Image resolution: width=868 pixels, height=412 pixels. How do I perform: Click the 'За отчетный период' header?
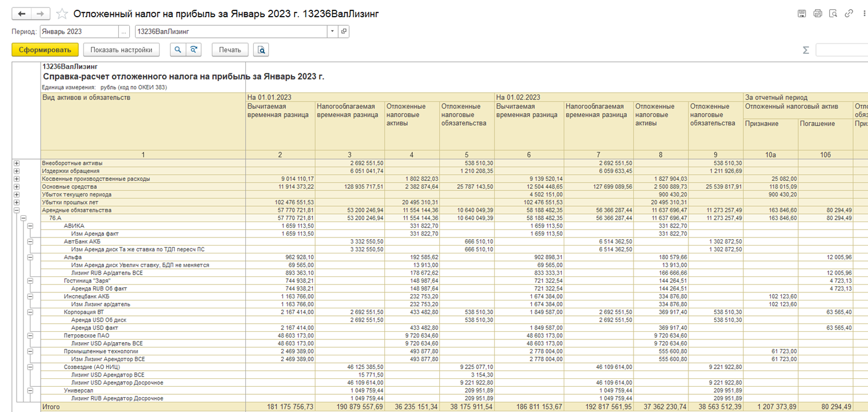click(x=806, y=97)
